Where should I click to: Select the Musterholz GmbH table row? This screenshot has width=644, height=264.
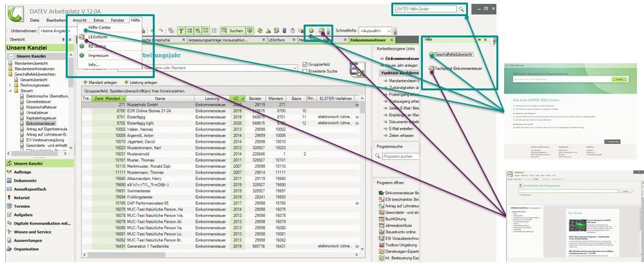220,105
